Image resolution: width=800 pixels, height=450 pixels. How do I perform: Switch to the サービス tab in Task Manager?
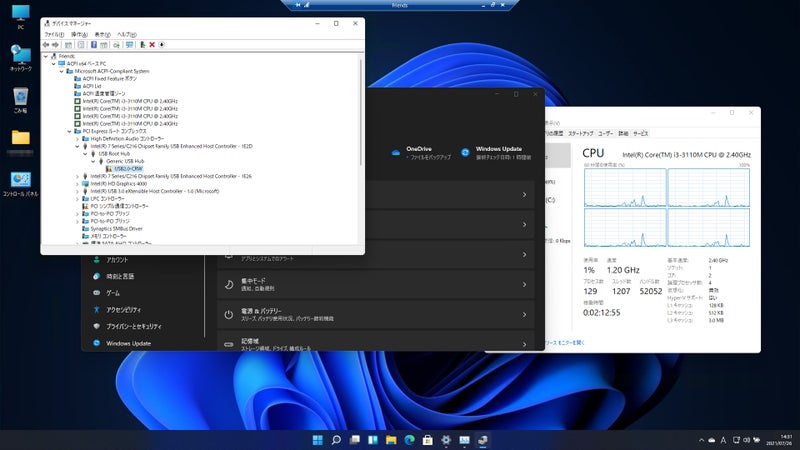point(640,133)
